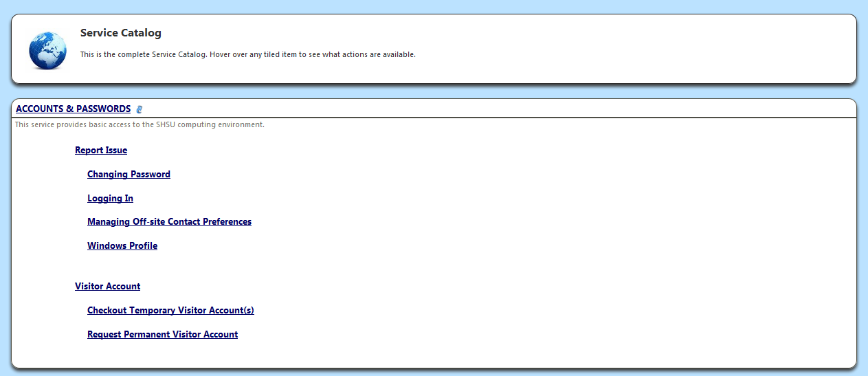Open the Report Issue link
The height and width of the screenshot is (376, 868).
point(101,150)
